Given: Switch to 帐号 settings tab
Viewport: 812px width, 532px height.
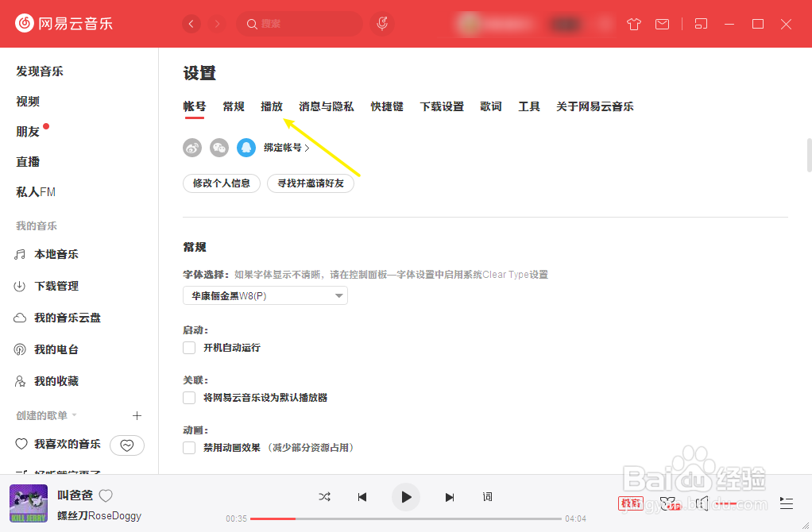Looking at the screenshot, I should click(x=194, y=106).
